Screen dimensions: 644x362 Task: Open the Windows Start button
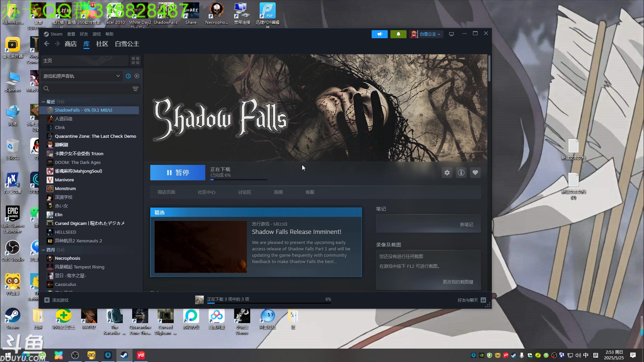pyautogui.click(x=8, y=355)
